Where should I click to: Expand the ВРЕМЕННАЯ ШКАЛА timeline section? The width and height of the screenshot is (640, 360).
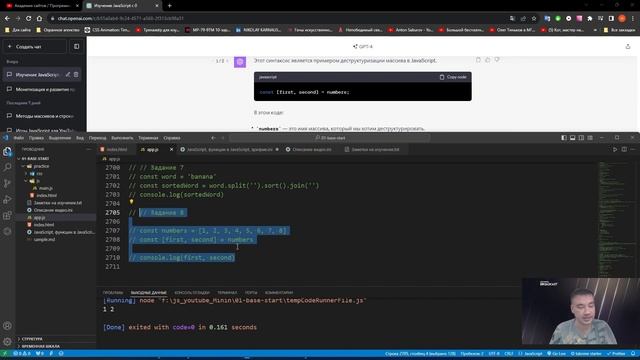40,346
